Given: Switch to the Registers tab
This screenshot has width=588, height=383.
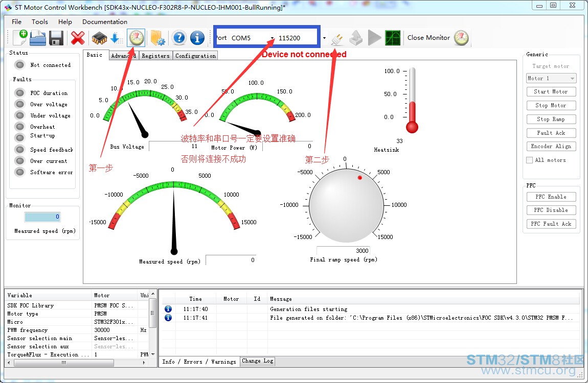Looking at the screenshot, I should coord(155,56).
